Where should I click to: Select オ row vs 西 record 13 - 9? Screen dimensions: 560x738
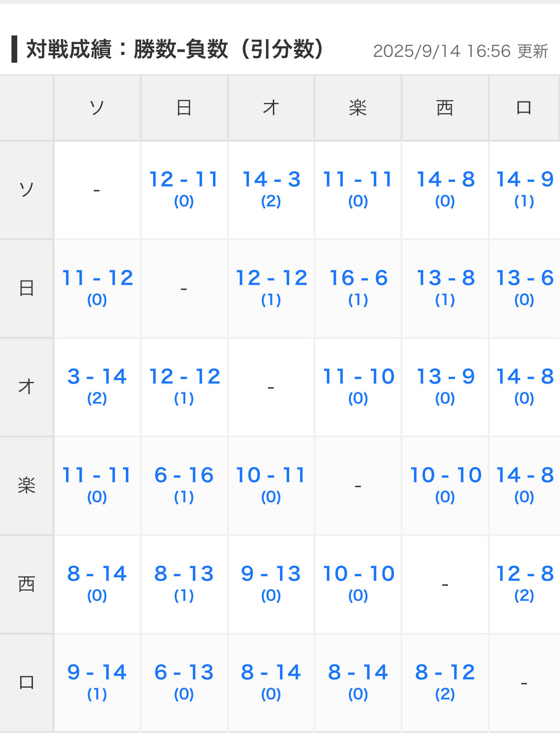click(445, 378)
